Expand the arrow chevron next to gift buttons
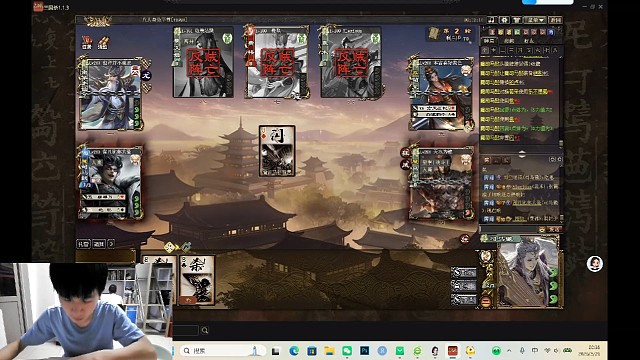The height and width of the screenshot is (360, 640). [111, 244]
